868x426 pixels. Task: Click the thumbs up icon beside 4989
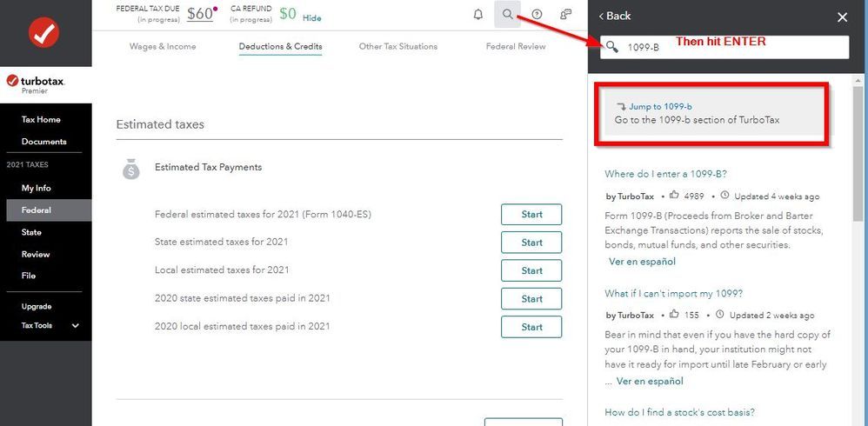pyautogui.click(x=674, y=196)
